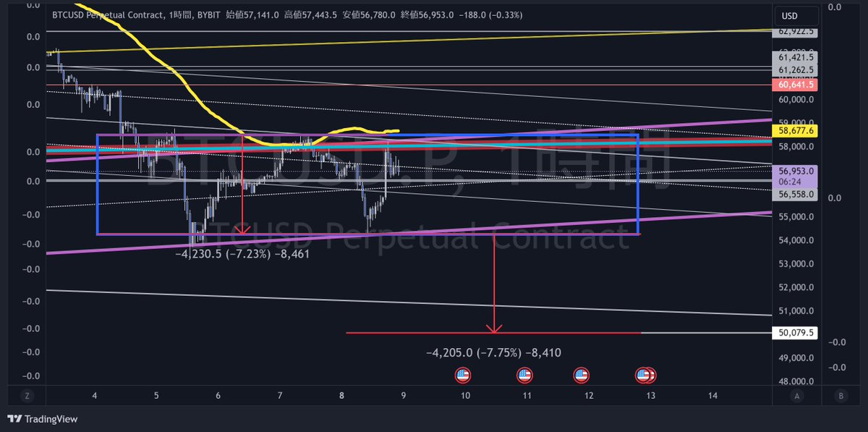Click date 8 on the time axis
Viewport: 868px width, 432px height.
pyautogui.click(x=341, y=396)
